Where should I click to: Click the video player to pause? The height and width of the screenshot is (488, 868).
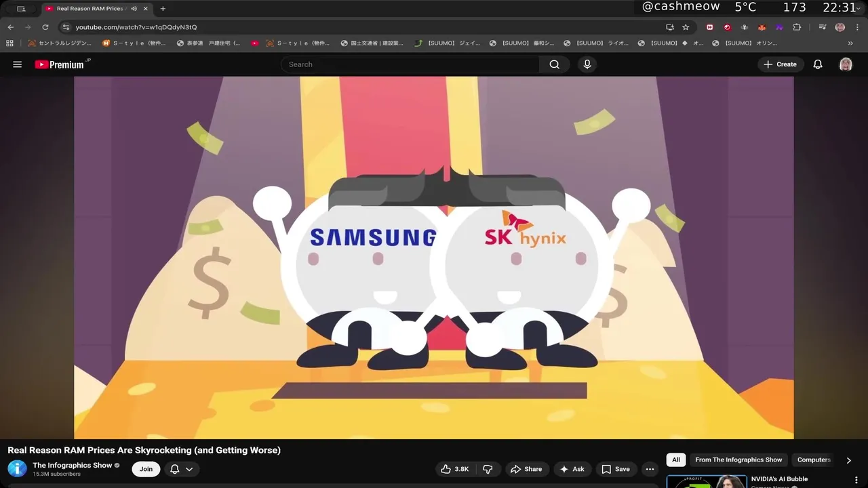point(433,258)
